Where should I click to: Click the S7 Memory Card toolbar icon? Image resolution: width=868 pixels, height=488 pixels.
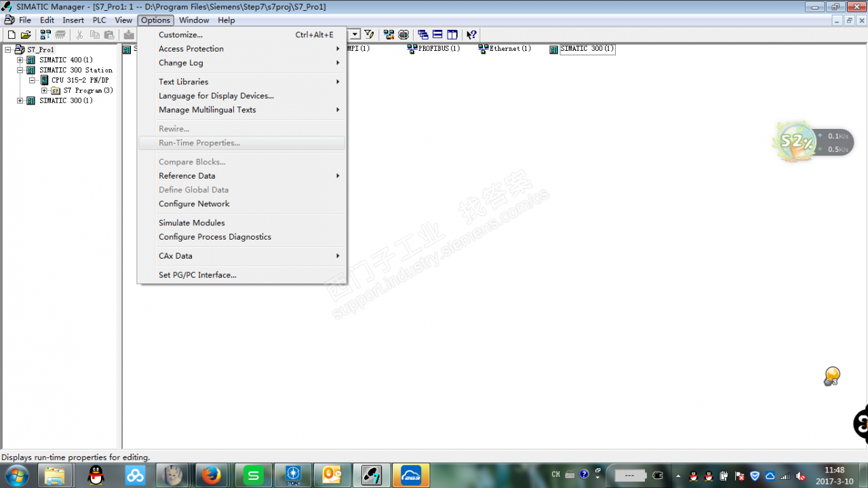coord(60,35)
